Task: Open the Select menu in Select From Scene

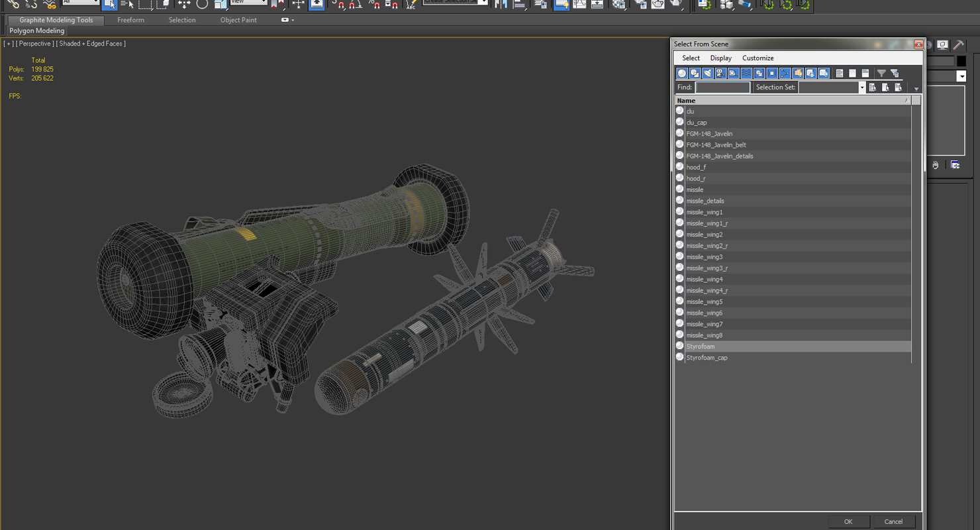Action: 691,58
